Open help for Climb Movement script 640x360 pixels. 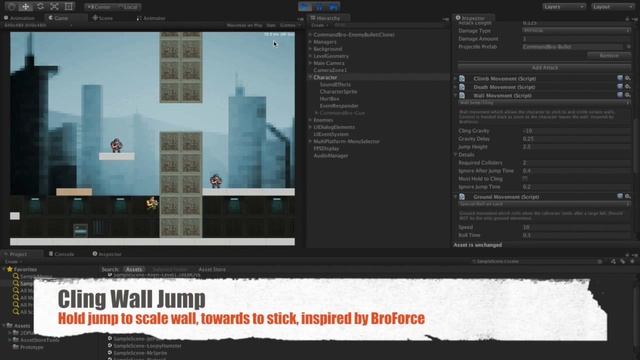(620, 78)
